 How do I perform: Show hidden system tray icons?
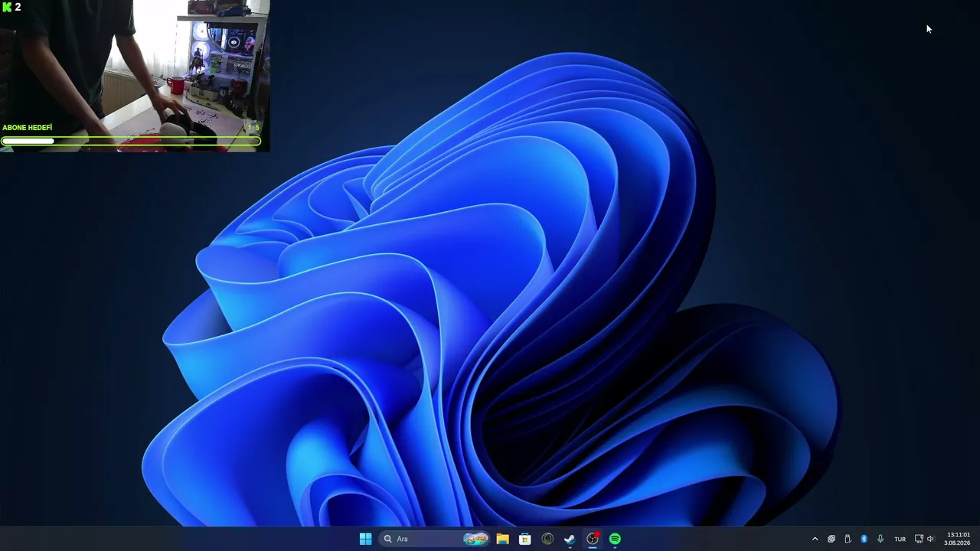(x=815, y=539)
